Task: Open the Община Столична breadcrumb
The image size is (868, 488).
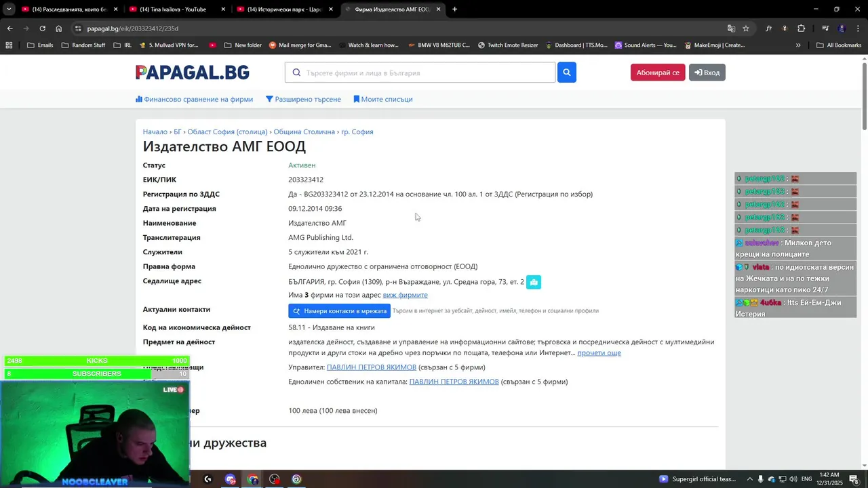Action: [304, 131]
